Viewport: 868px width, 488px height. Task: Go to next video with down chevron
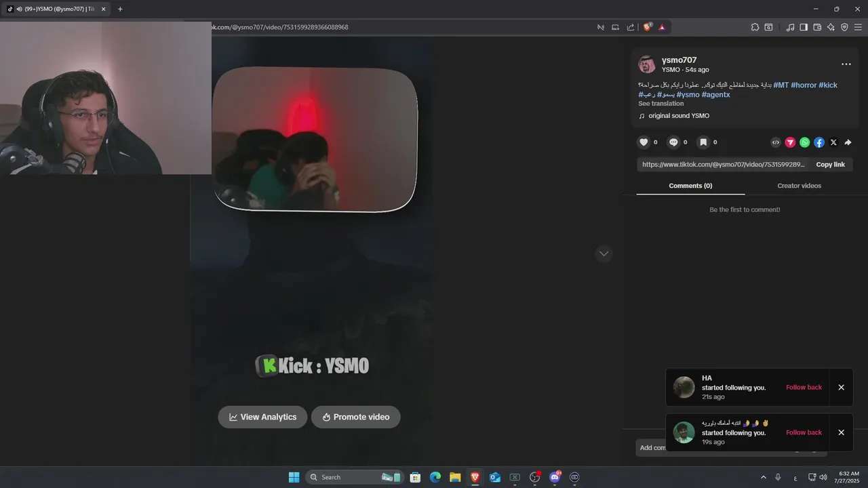coord(604,253)
